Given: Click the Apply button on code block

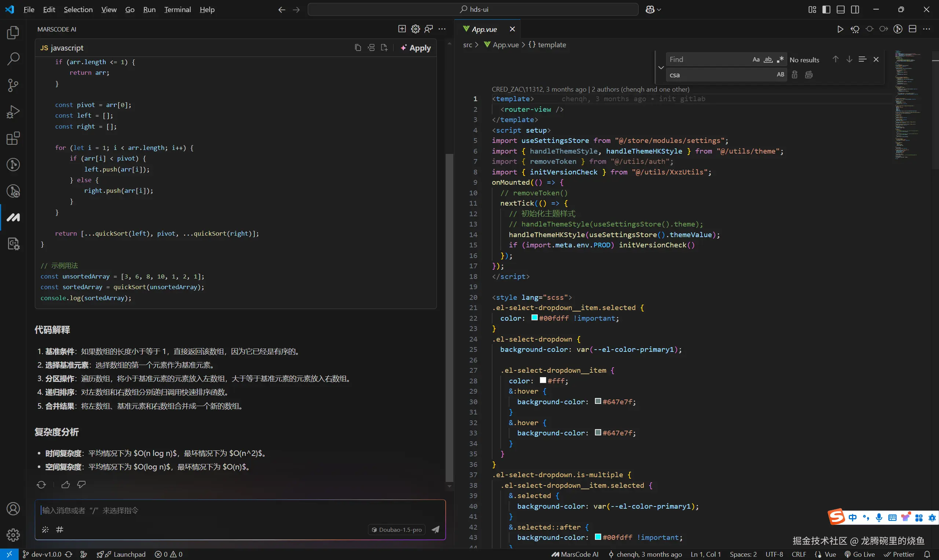Looking at the screenshot, I should pos(416,48).
